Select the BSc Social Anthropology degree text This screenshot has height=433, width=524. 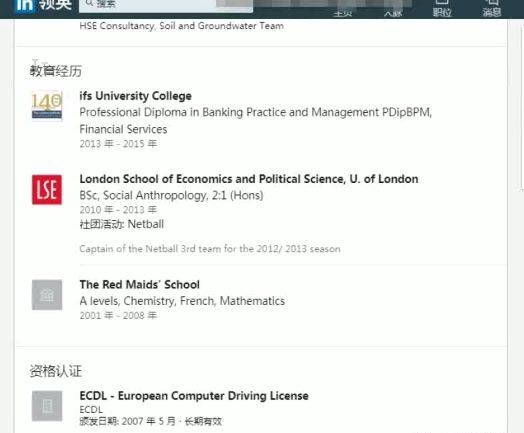(x=171, y=195)
